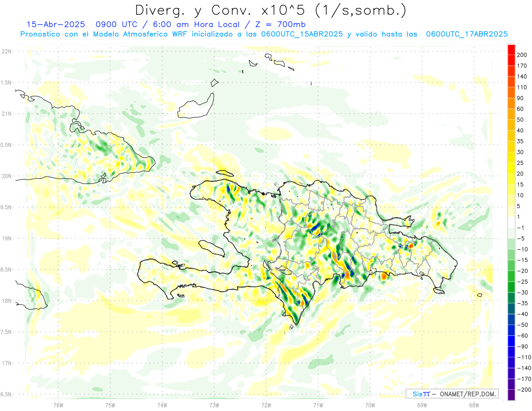Click the 'SisTT - ONAMET/REP.DOM.' credit box
Viewport: 532px width, 411px height.
click(452, 394)
